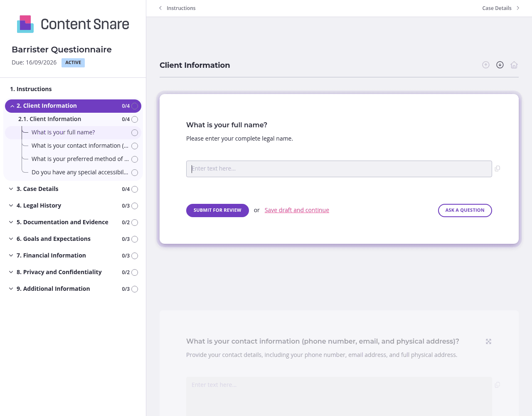Toggle status circle for preferred method question

[x=135, y=159]
